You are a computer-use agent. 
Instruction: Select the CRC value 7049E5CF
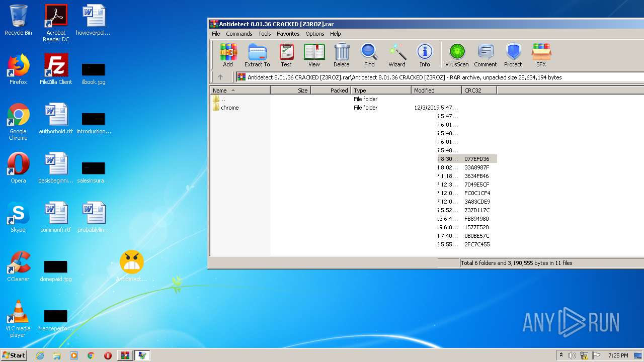coord(476,185)
